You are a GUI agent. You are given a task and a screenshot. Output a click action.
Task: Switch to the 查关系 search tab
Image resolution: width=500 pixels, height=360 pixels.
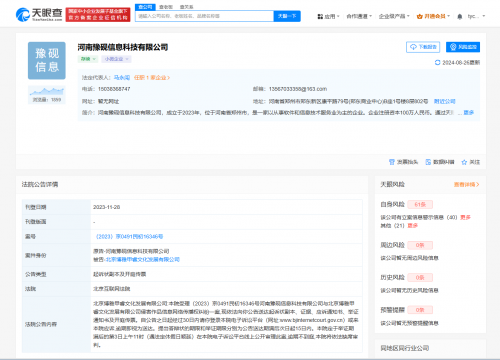pos(186,7)
